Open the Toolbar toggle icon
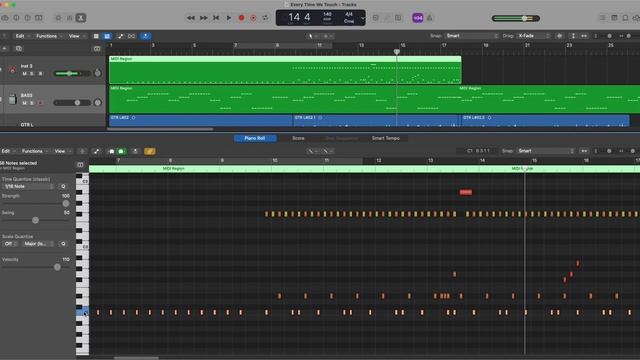Image resolution: width=640 pixels, height=360 pixels. point(39,18)
